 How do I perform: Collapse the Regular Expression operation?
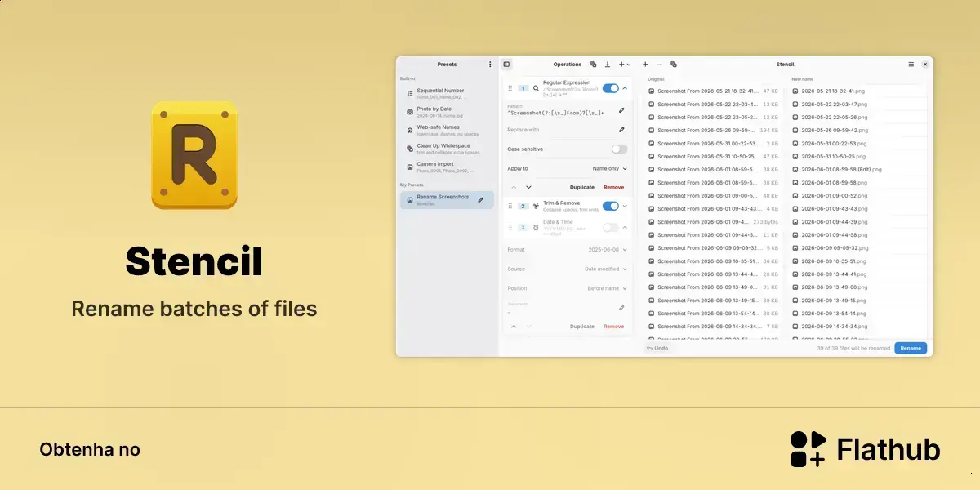point(625,87)
